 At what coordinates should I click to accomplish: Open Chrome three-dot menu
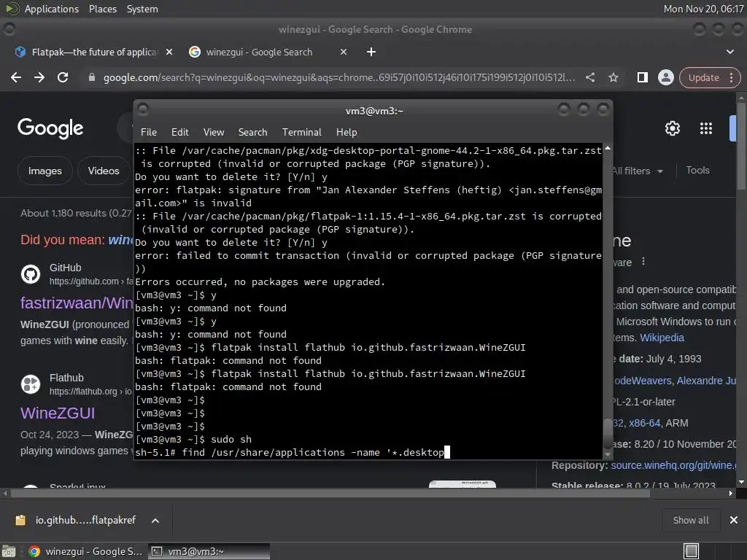731,77
